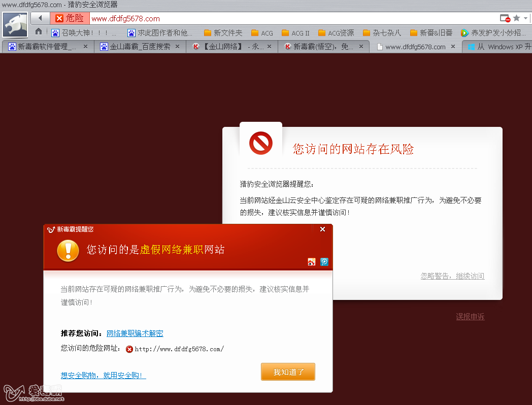Click the 忽略警告，继续访问 link

452,276
